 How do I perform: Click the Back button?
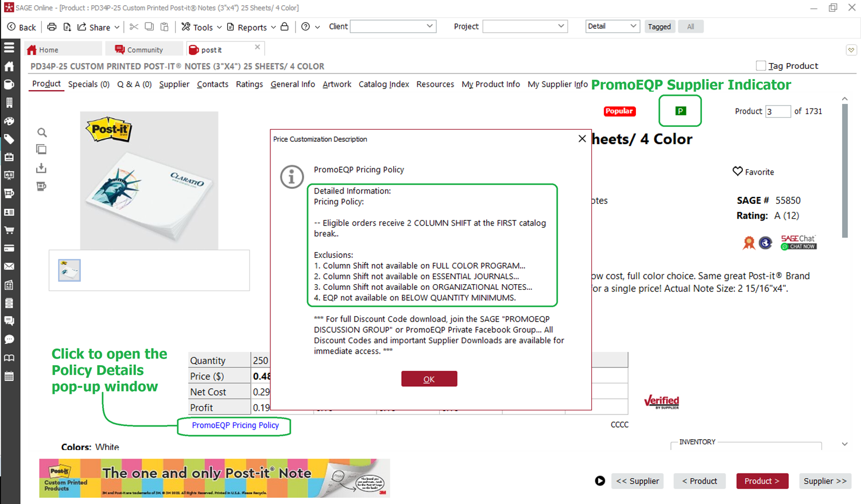pos(21,27)
